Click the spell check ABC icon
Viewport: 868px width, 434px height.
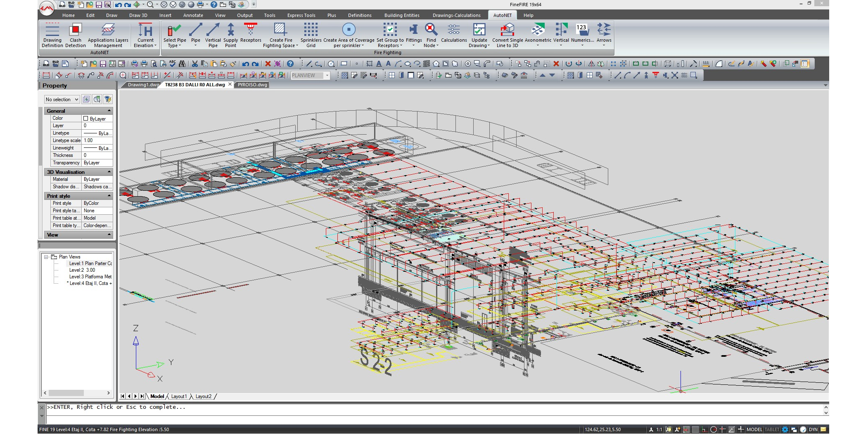pyautogui.click(x=172, y=64)
